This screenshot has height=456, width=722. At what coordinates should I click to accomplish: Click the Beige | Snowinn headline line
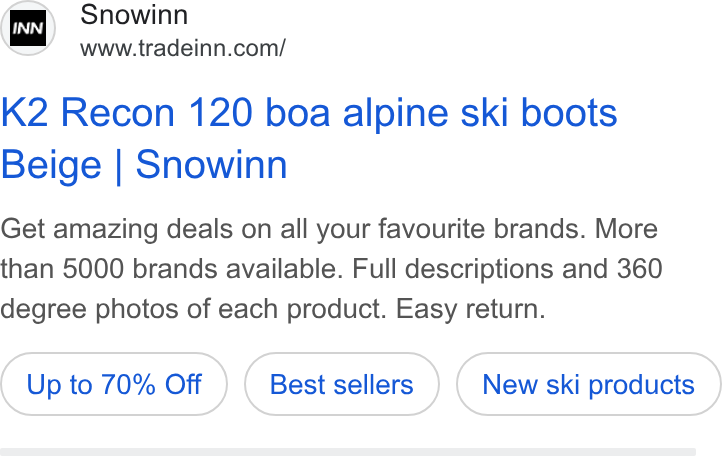coord(144,165)
